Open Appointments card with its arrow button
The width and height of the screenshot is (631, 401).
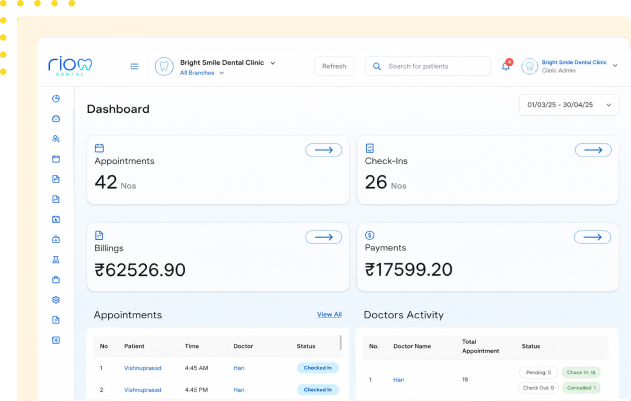click(x=324, y=150)
